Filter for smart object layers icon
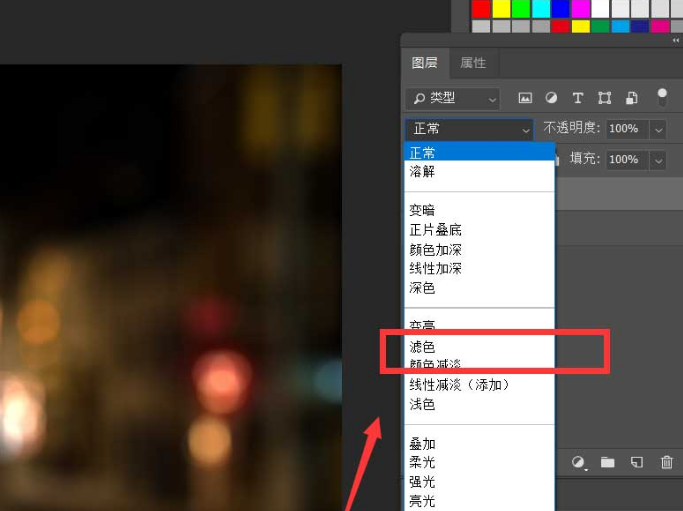 [632, 98]
